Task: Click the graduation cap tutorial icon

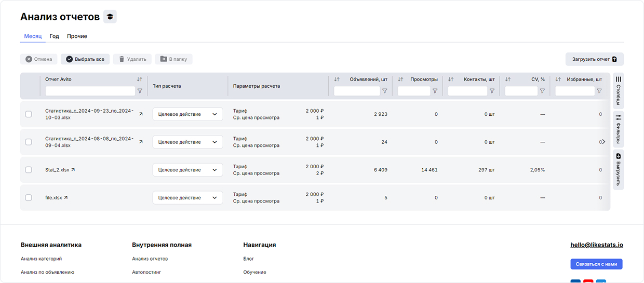Action: point(110,17)
